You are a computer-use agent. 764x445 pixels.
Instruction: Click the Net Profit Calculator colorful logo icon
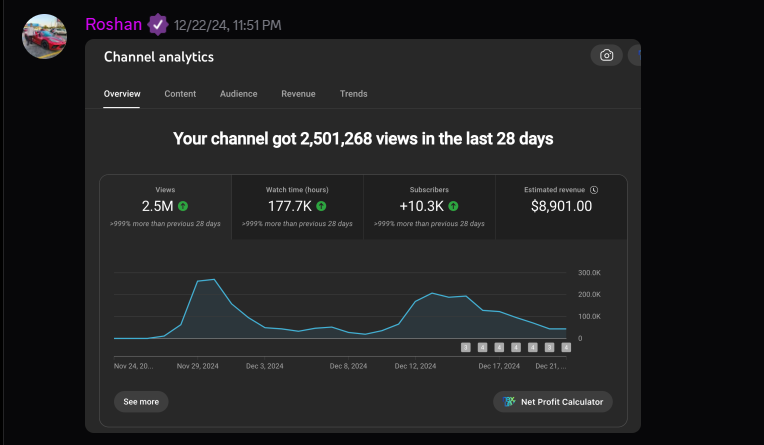coord(509,402)
